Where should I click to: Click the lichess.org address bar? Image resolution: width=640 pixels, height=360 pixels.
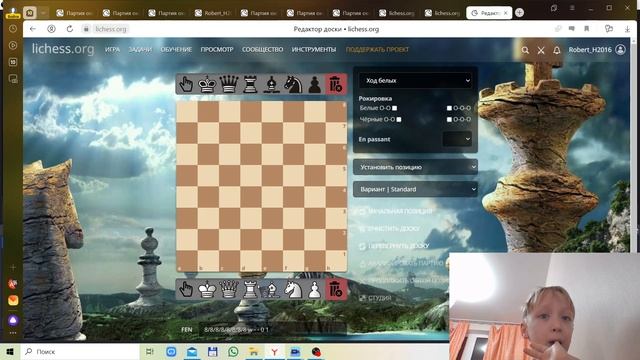pyautogui.click(x=111, y=29)
